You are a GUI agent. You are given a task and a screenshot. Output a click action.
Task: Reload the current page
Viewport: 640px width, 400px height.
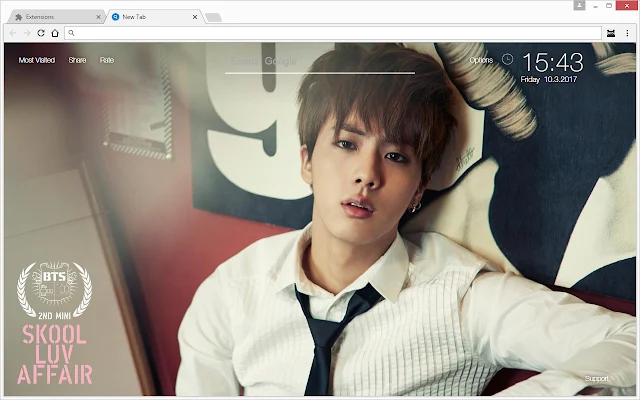coord(41,33)
